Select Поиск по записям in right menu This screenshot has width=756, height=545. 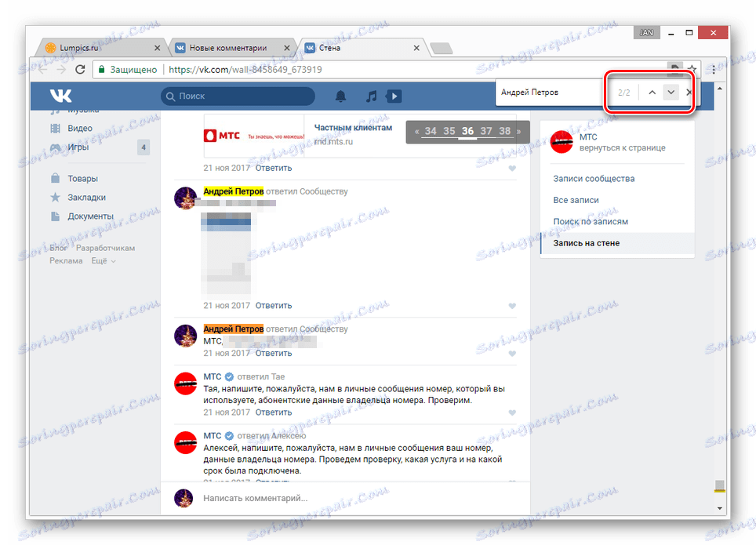click(x=591, y=221)
